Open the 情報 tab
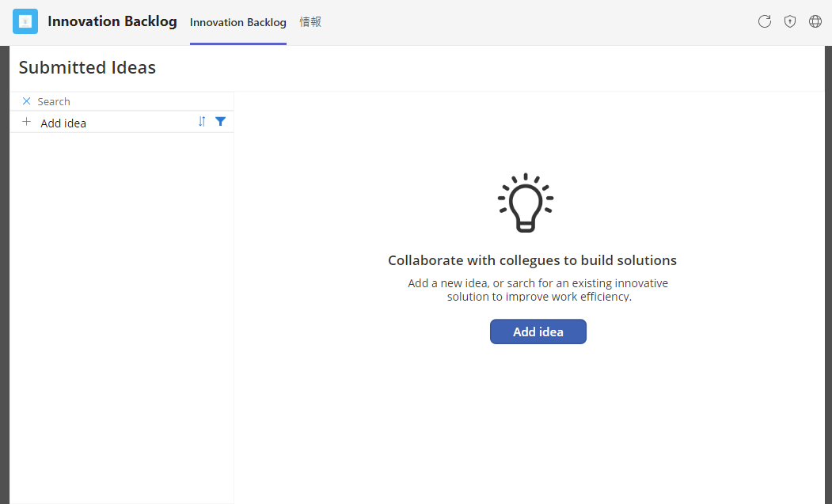Screen dimensions: 832x504 310,21
